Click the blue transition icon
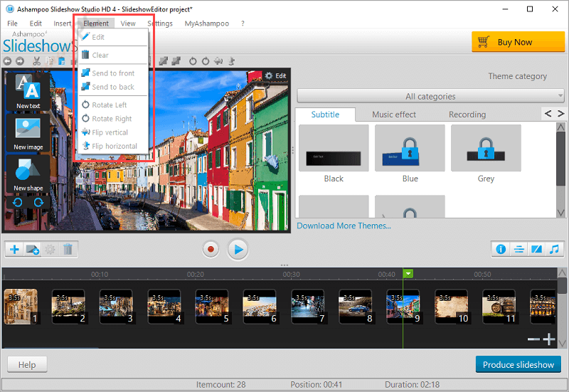This screenshot has height=392, width=569. coord(536,249)
